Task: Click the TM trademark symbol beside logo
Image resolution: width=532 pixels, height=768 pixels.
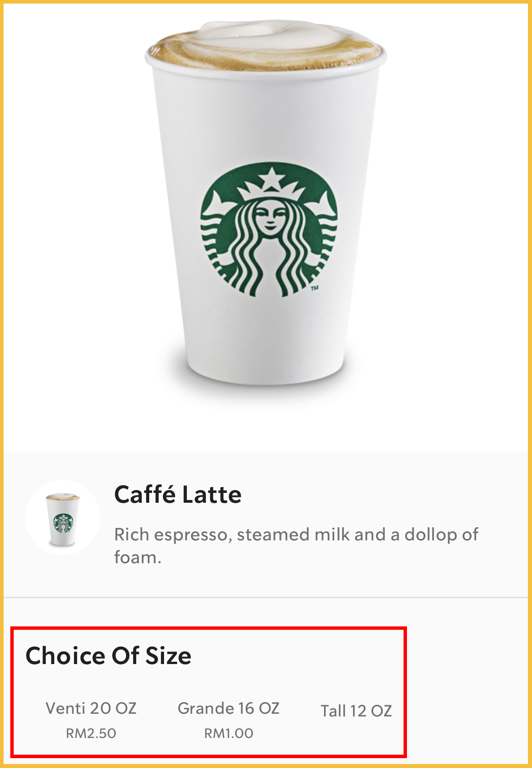Action: coord(315,288)
